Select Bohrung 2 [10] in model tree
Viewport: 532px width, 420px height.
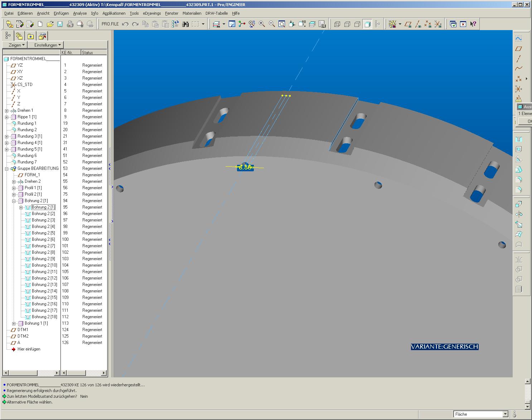pos(44,265)
